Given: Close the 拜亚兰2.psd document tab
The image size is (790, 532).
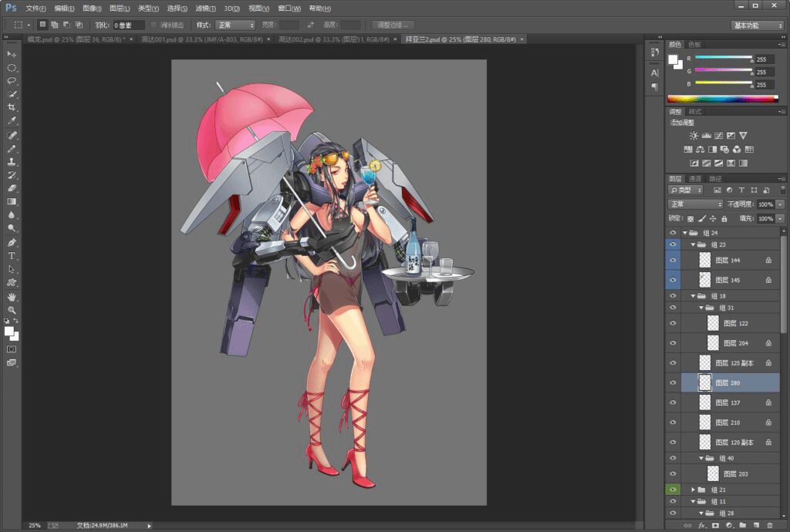Looking at the screenshot, I should (522, 39).
